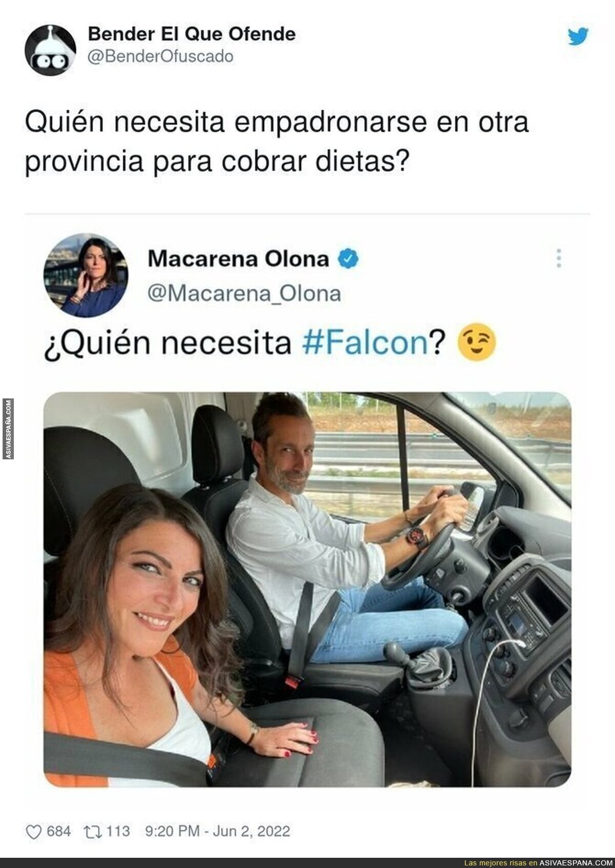Open the @BenderOfuscado handle
This screenshot has width=615, height=868.
[x=160, y=56]
